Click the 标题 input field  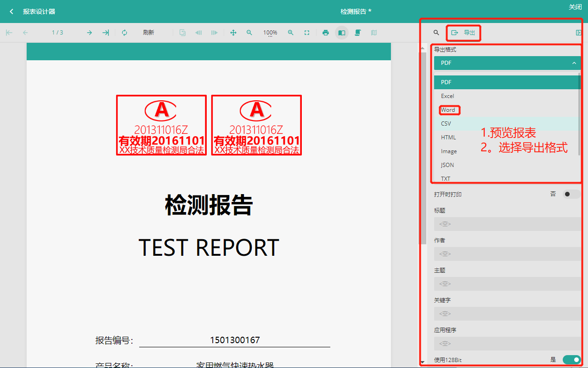tap(507, 224)
